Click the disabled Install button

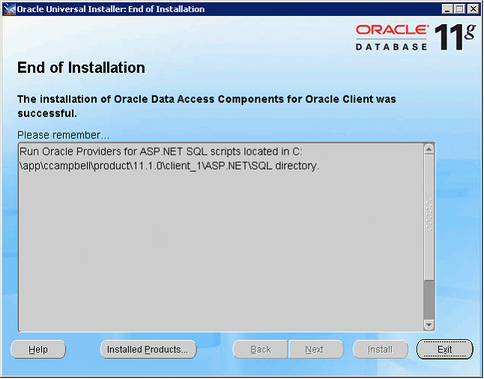pyautogui.click(x=380, y=349)
